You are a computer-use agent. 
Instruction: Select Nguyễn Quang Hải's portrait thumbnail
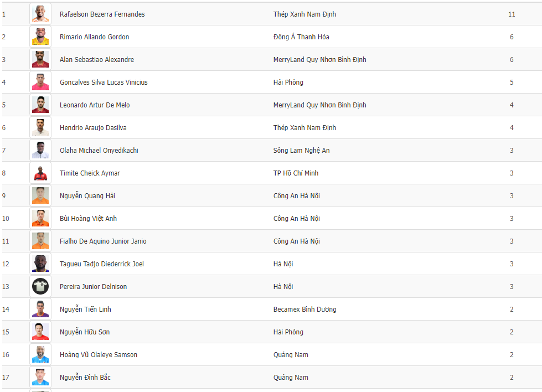point(40,195)
